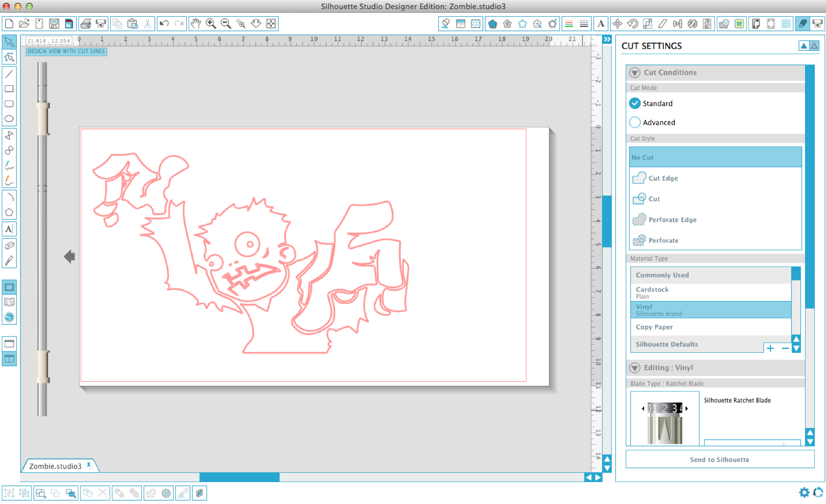Open the Cut Settings blade icon
Image resolution: width=826 pixels, height=504 pixels.
pos(803,23)
